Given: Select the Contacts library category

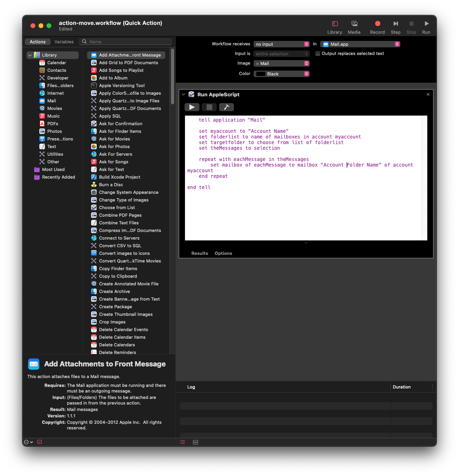Looking at the screenshot, I should [x=53, y=70].
